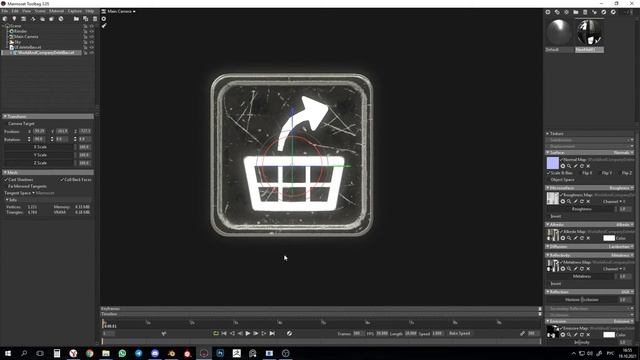This screenshot has height=360, width=640.
Task: Add a light with the bulb icon
Action: click(14, 19)
